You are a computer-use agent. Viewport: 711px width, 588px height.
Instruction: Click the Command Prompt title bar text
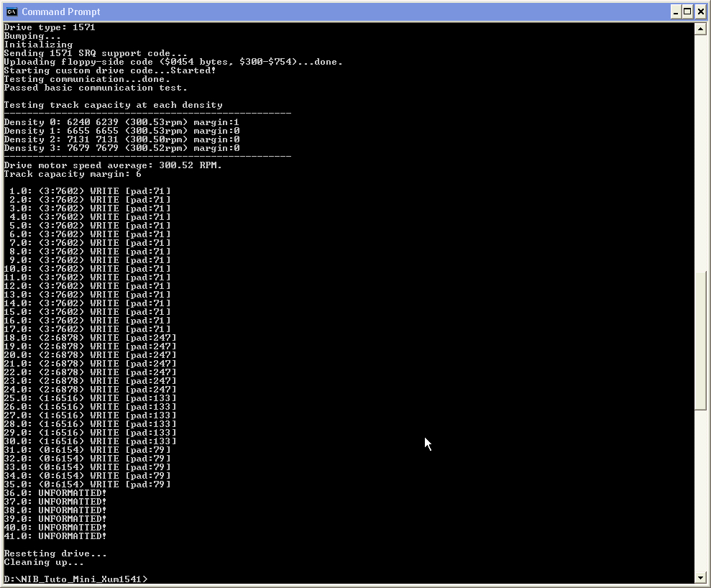(x=61, y=12)
